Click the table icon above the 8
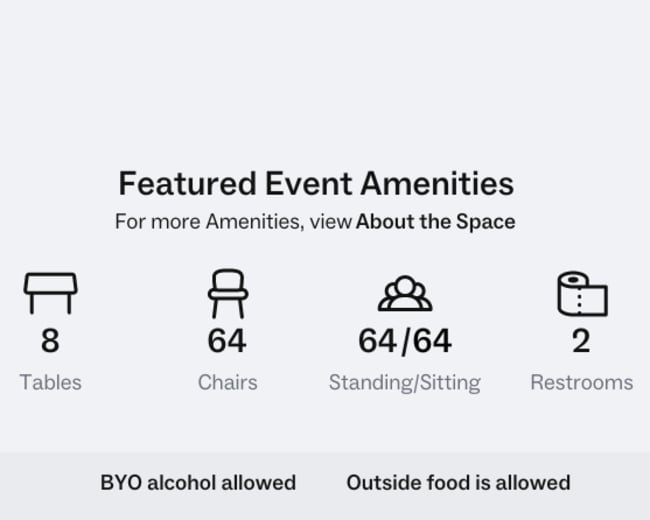650x520 pixels. tap(51, 293)
